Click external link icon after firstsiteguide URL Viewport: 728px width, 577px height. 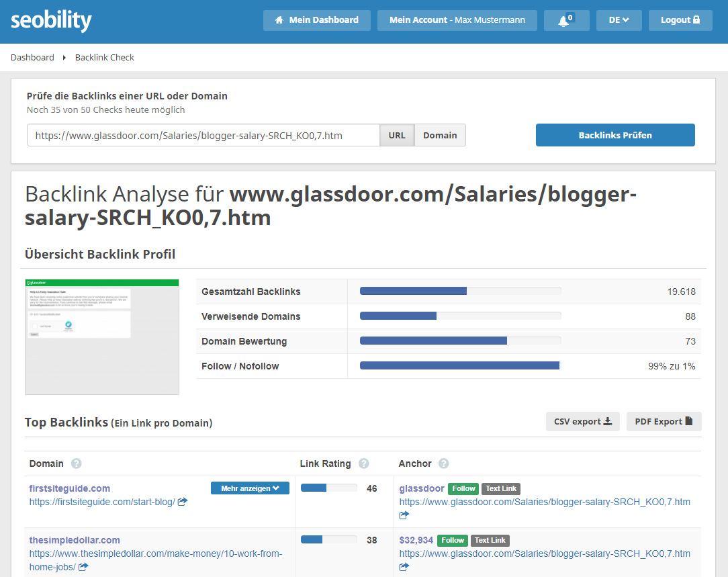point(183,502)
